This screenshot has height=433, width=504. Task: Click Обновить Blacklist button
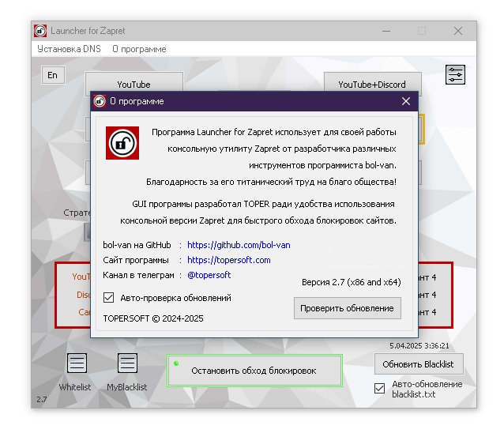(x=419, y=364)
